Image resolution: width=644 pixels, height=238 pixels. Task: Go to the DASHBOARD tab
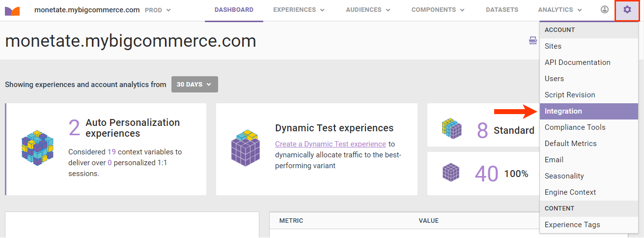(234, 10)
